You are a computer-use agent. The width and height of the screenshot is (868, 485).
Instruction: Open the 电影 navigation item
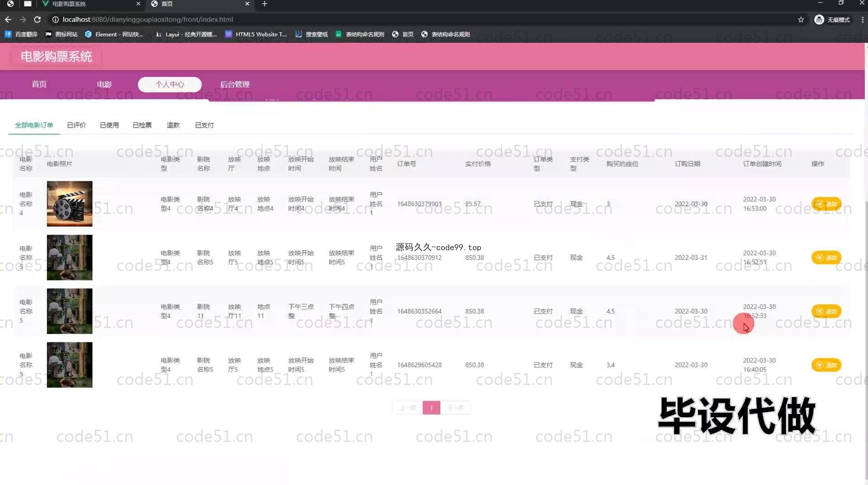tap(104, 84)
